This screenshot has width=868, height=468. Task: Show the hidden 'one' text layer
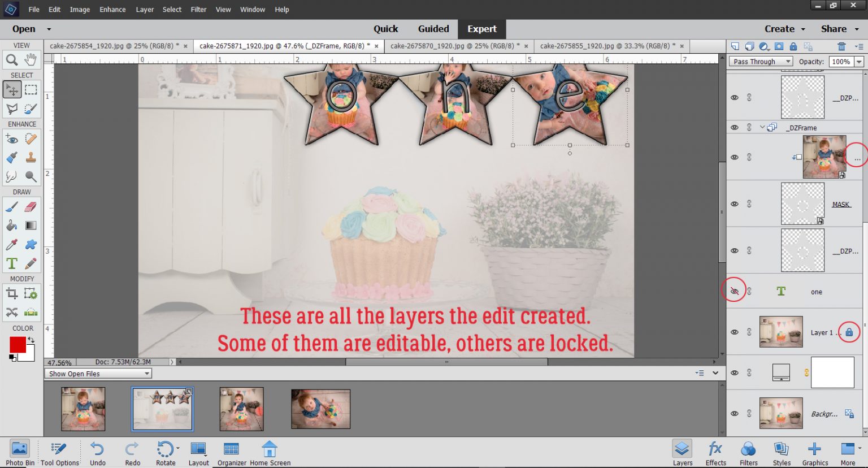click(734, 291)
